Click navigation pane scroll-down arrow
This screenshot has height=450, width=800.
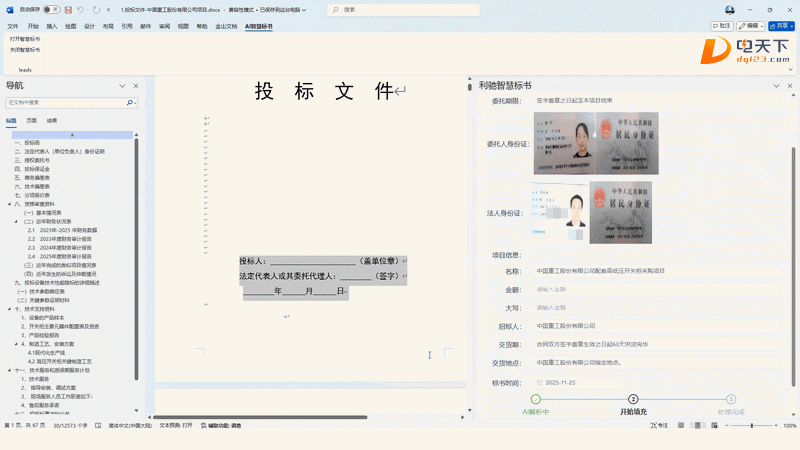pos(136,410)
